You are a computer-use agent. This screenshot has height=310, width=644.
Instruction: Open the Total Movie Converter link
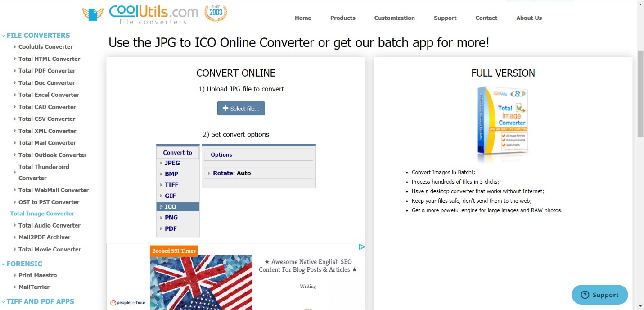point(50,250)
